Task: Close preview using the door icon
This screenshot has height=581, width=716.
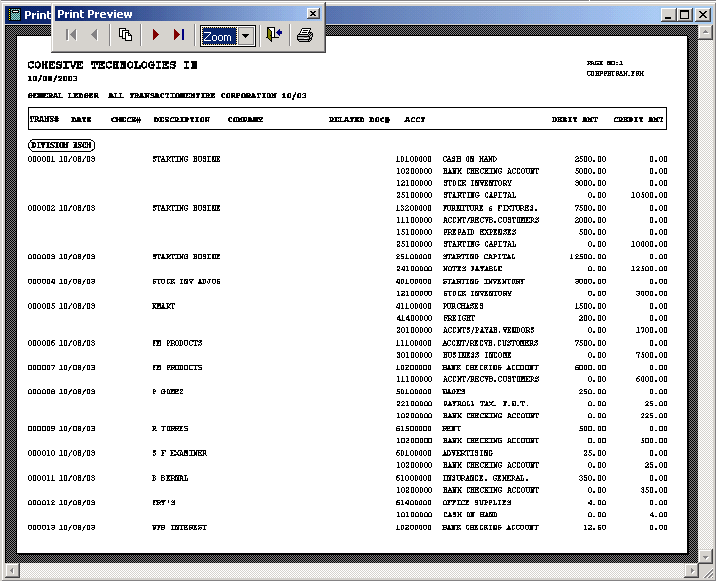Action: point(274,35)
